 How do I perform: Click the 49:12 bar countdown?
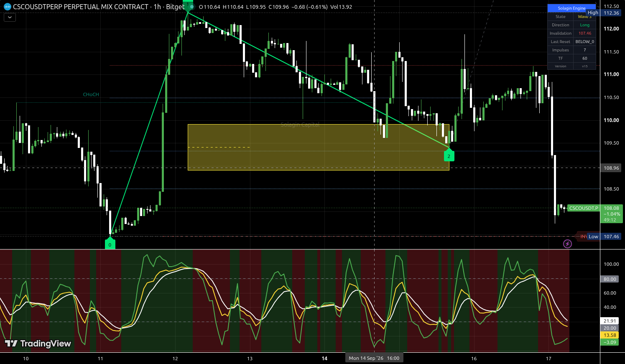610,220
